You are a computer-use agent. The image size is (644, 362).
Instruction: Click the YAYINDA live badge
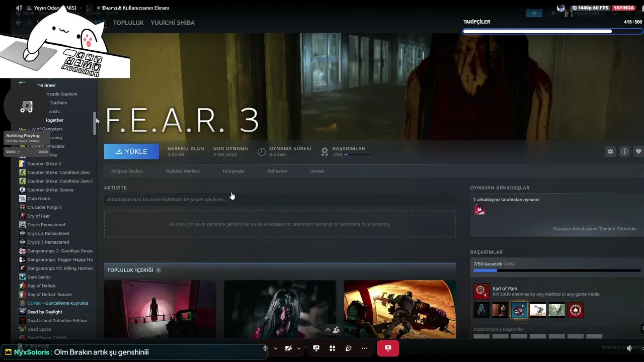coord(624,8)
